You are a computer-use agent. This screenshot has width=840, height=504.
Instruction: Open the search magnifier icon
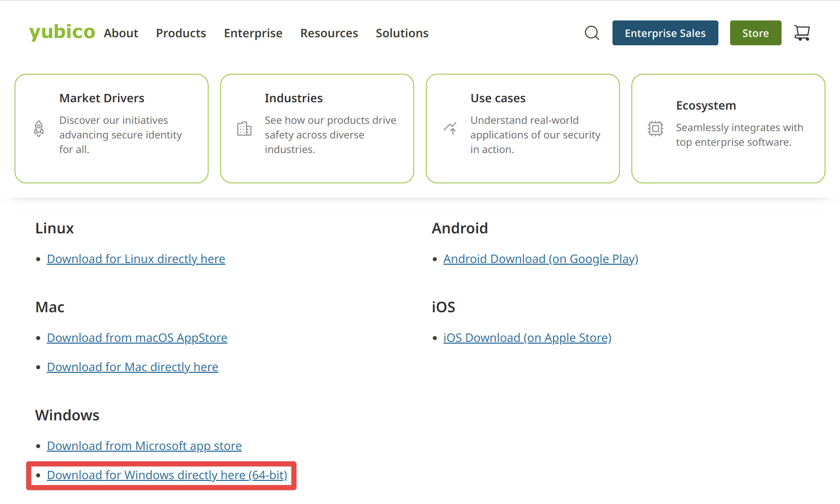pos(592,33)
